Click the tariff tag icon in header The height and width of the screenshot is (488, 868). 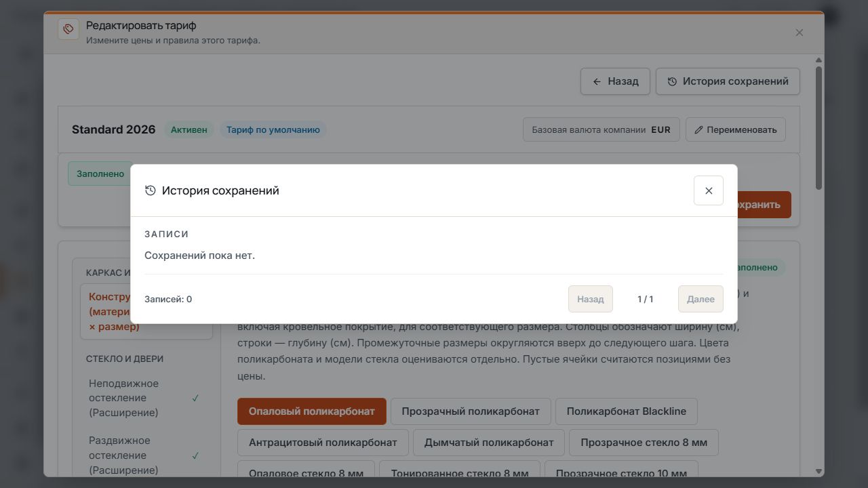(x=68, y=29)
